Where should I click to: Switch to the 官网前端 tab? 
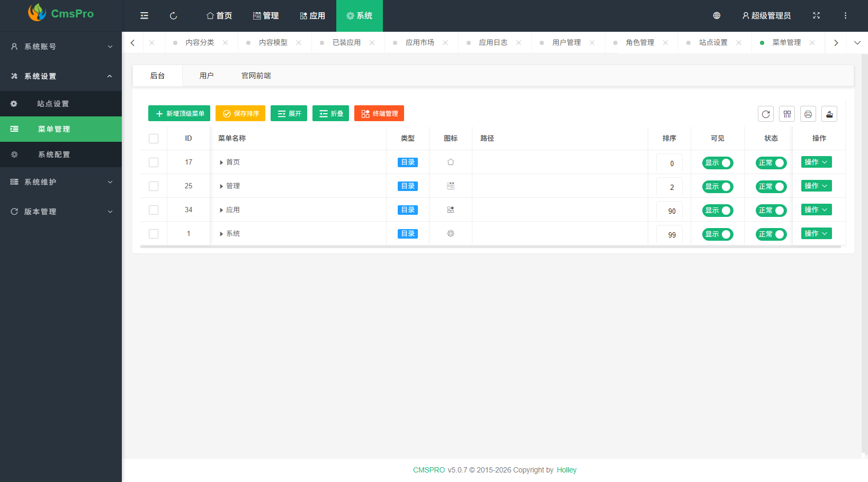point(256,76)
